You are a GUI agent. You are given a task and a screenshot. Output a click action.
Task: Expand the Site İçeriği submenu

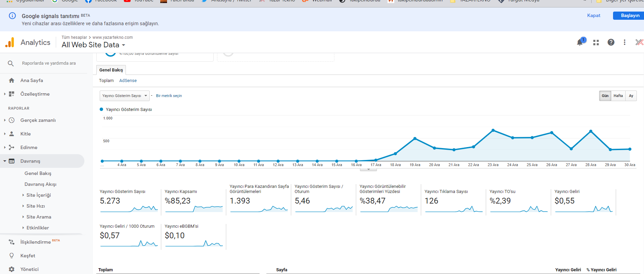23,195
